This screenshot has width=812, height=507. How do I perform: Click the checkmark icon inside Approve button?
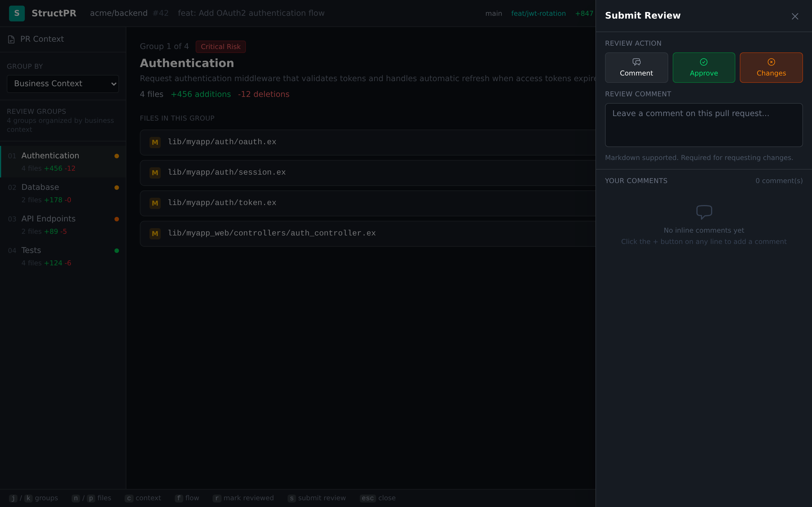pos(703,62)
